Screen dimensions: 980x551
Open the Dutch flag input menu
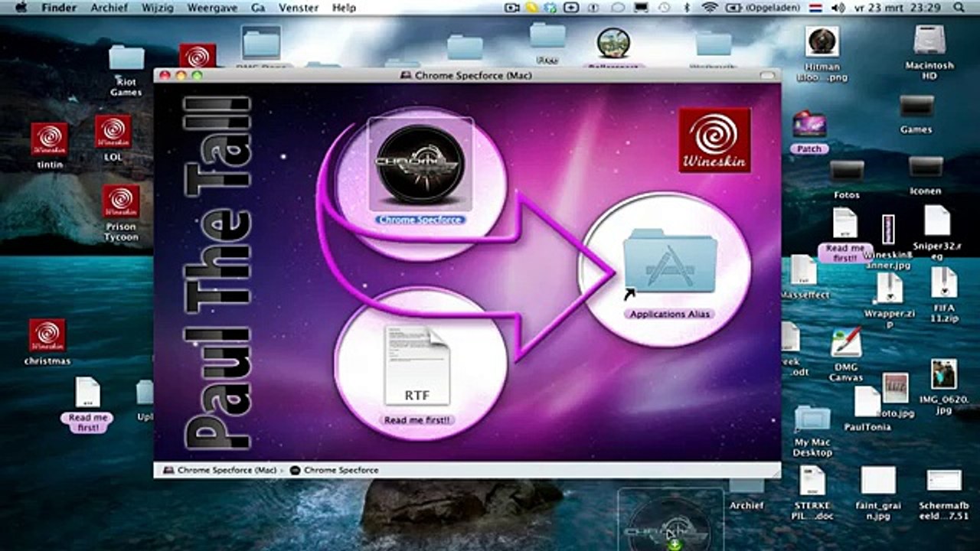pos(815,8)
